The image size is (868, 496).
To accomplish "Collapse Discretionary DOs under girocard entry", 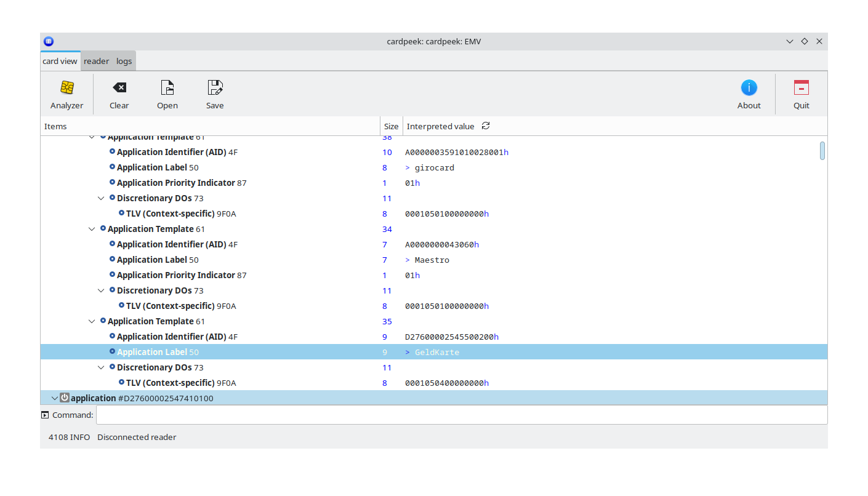I will [x=101, y=198].
